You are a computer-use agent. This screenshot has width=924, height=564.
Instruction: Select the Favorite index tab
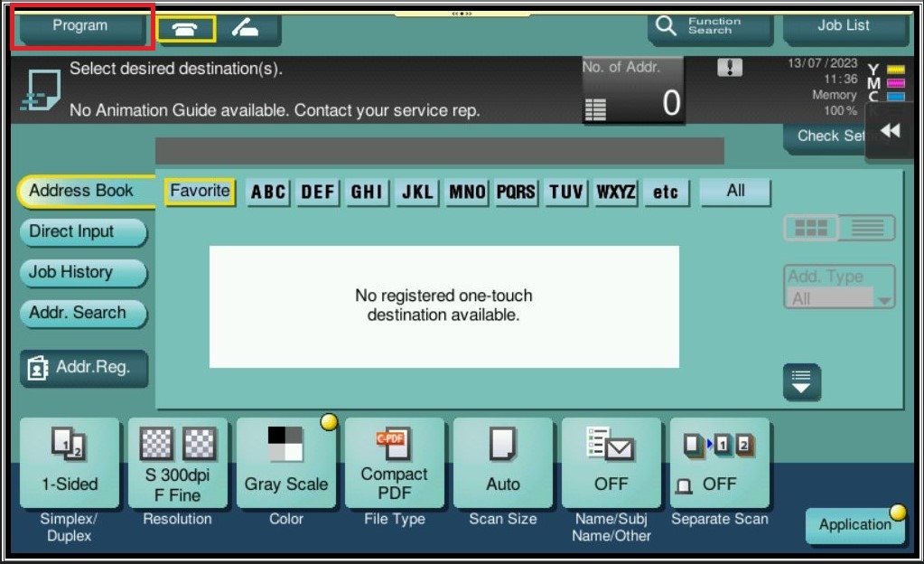[x=200, y=191]
